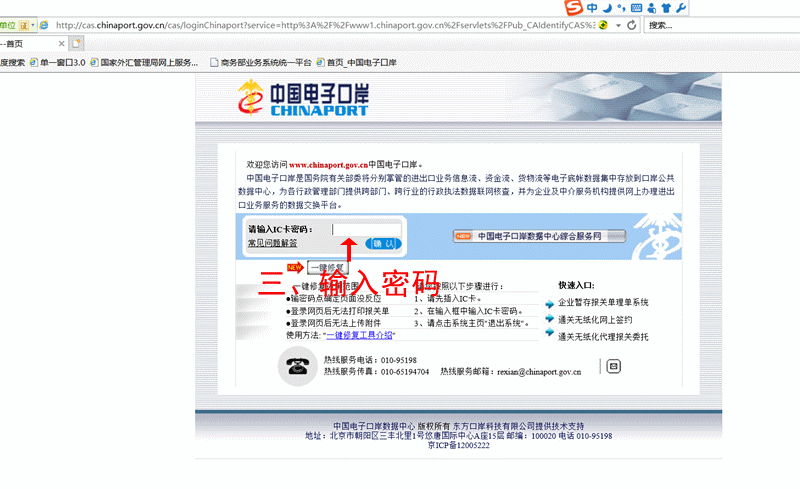Open the 商务部业务系统统一平台 bookmark
Image resolution: width=800 pixels, height=489 pixels.
pos(260,62)
